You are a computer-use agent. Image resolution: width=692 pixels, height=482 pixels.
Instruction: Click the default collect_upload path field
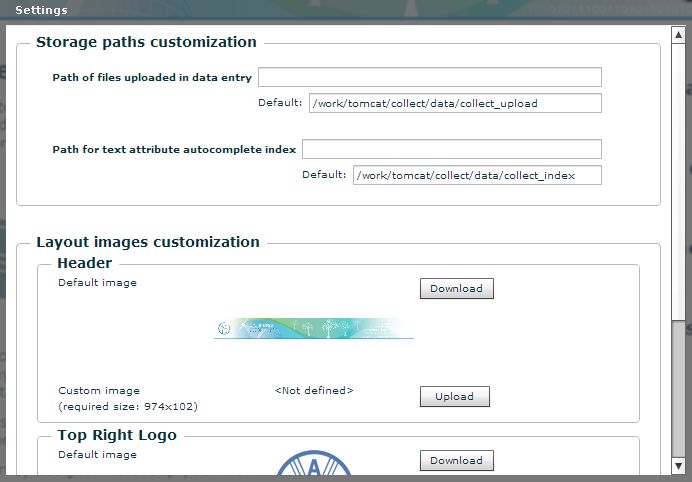[455, 103]
